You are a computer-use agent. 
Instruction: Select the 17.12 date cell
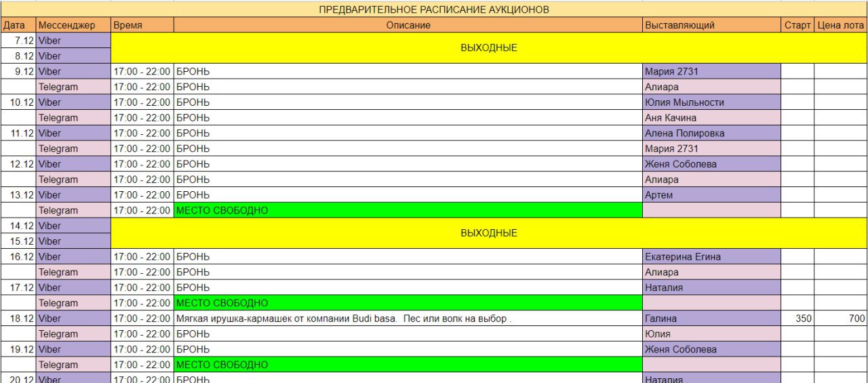click(18, 287)
